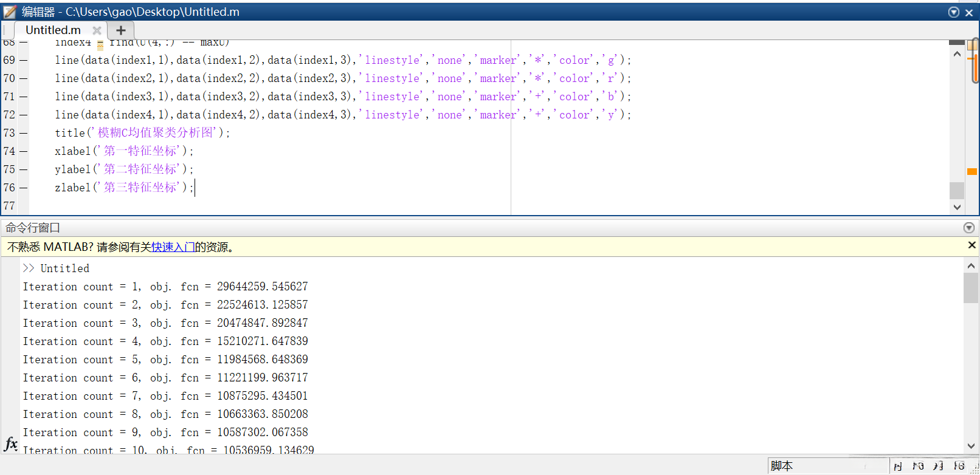Click the split bar above the editor scrollbar

[x=957, y=42]
